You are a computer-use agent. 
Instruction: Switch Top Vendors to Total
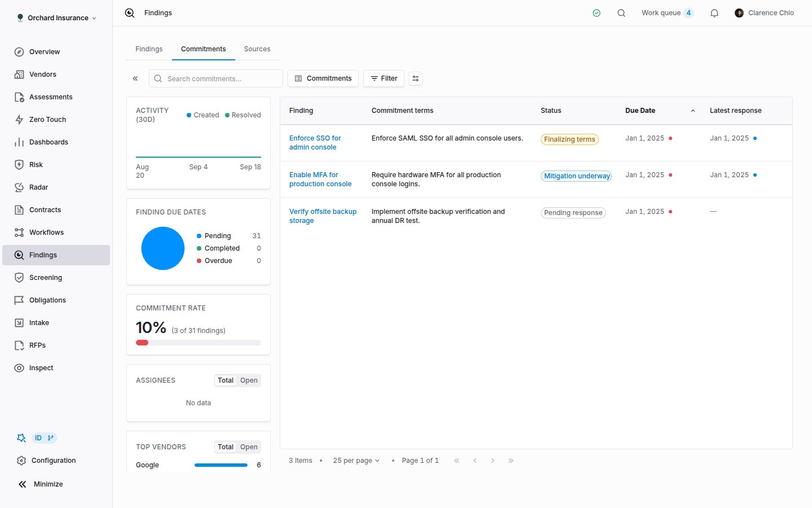[226, 447]
